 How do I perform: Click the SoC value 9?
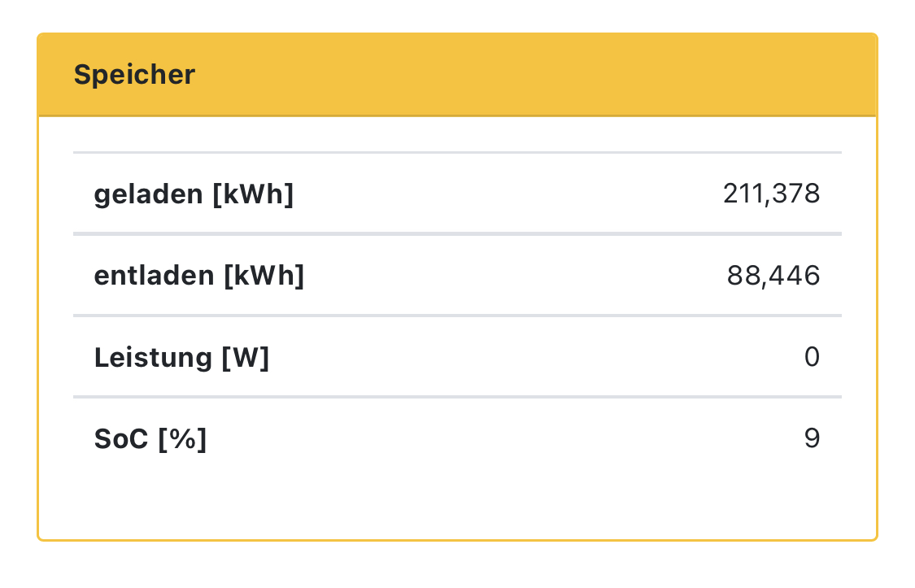coord(812,439)
